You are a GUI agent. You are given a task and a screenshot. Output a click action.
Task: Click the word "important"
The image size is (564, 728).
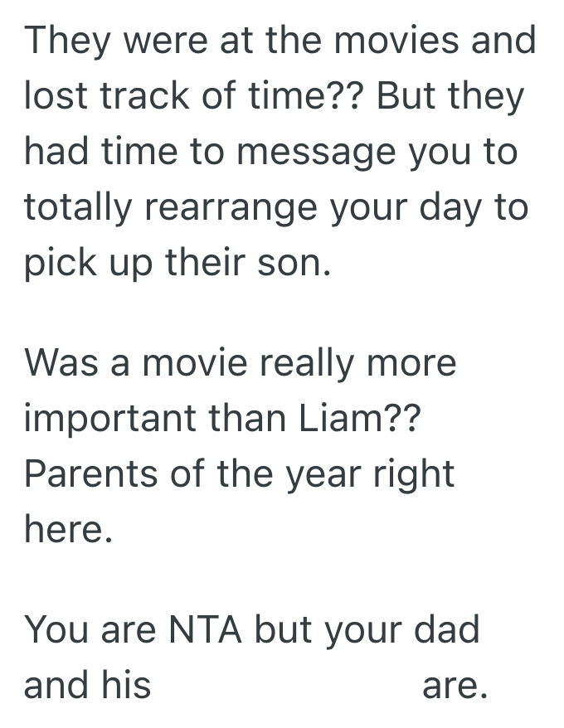117,418
